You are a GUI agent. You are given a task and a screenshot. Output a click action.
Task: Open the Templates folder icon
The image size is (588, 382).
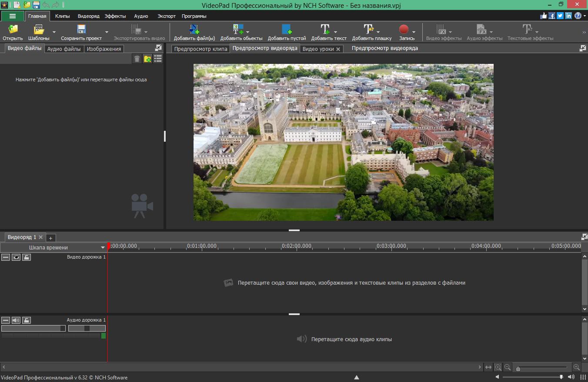[39, 29]
